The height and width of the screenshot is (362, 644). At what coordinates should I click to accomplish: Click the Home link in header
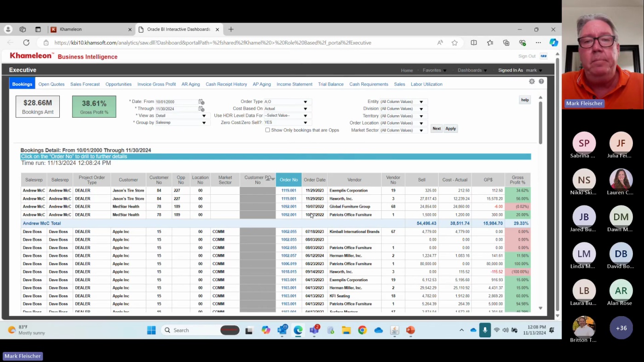(x=407, y=70)
